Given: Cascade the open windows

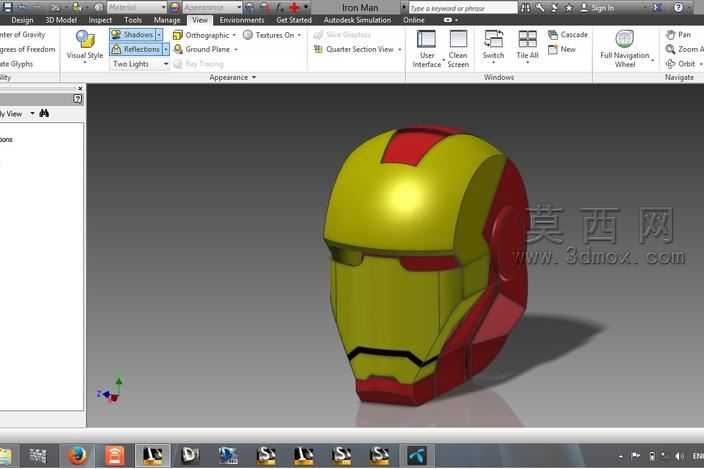Looking at the screenshot, I should point(568,35).
